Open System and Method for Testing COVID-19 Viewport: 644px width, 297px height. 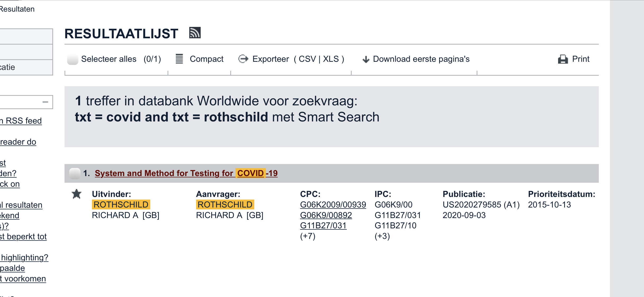pyautogui.click(x=186, y=173)
